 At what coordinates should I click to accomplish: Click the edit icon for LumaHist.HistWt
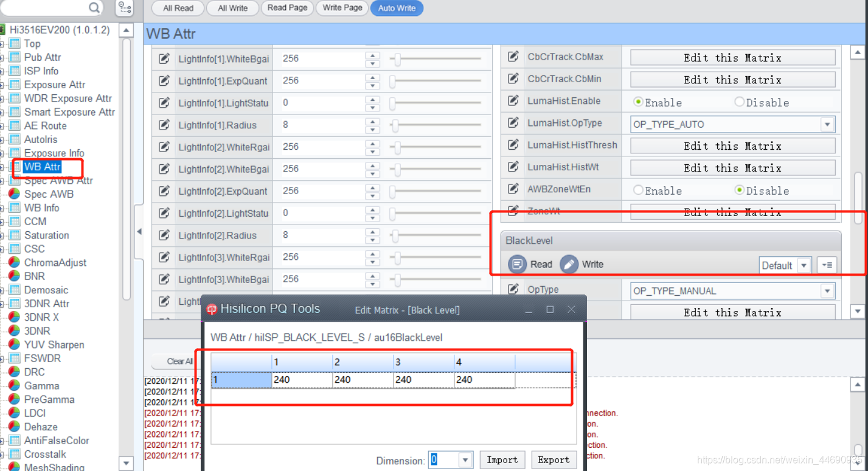[x=513, y=167]
